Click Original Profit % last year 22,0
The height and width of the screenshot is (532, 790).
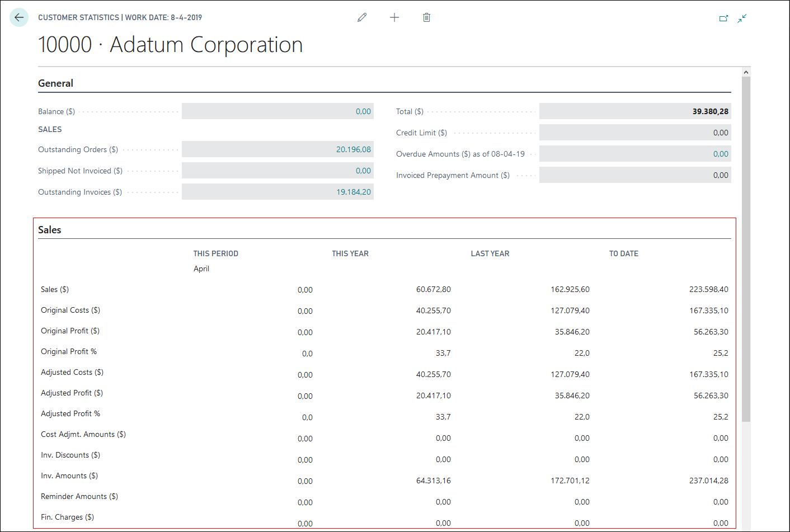click(582, 353)
